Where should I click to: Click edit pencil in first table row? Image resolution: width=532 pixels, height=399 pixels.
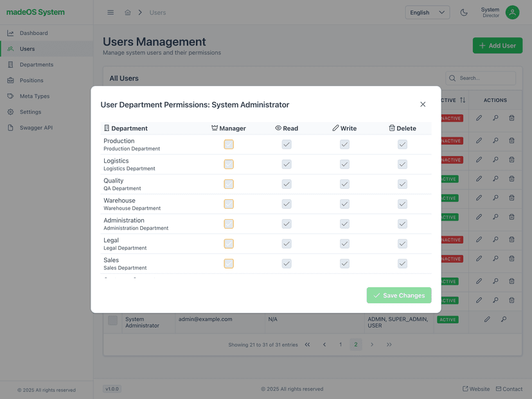(x=479, y=118)
